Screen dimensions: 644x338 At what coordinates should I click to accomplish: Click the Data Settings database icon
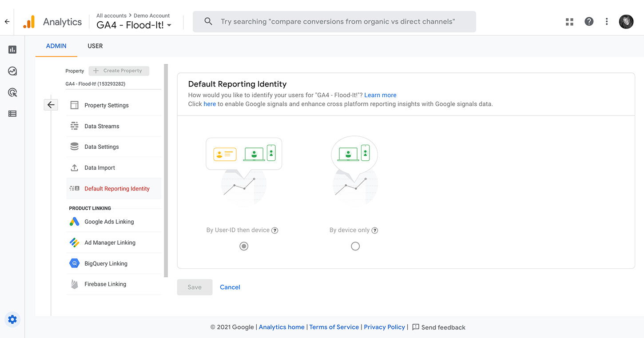tap(75, 147)
